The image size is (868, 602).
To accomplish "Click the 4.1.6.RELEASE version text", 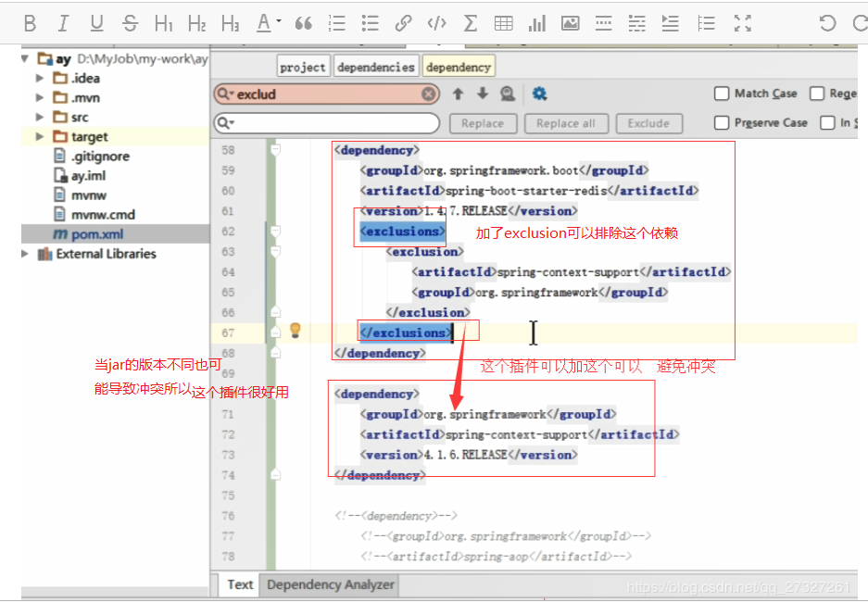I will click(x=466, y=455).
